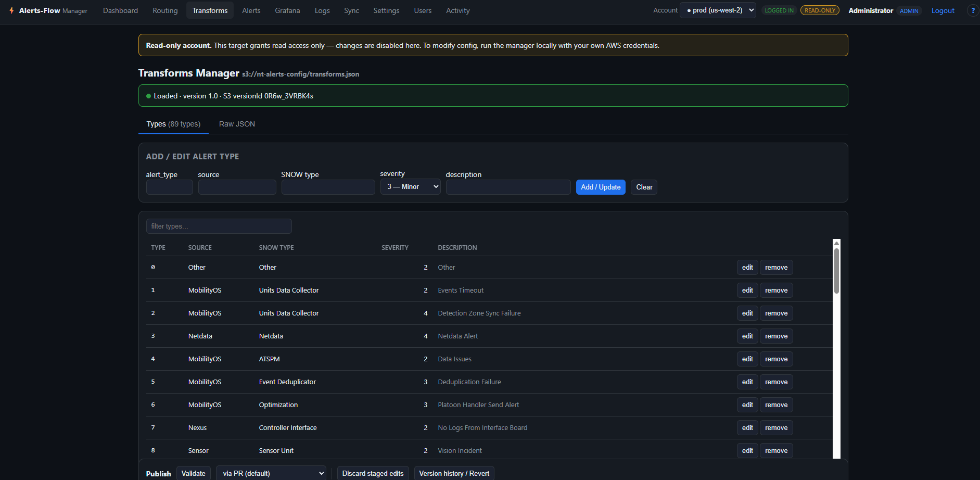Edit the Netdata Alert row
The width and height of the screenshot is (980, 480).
pos(747,336)
